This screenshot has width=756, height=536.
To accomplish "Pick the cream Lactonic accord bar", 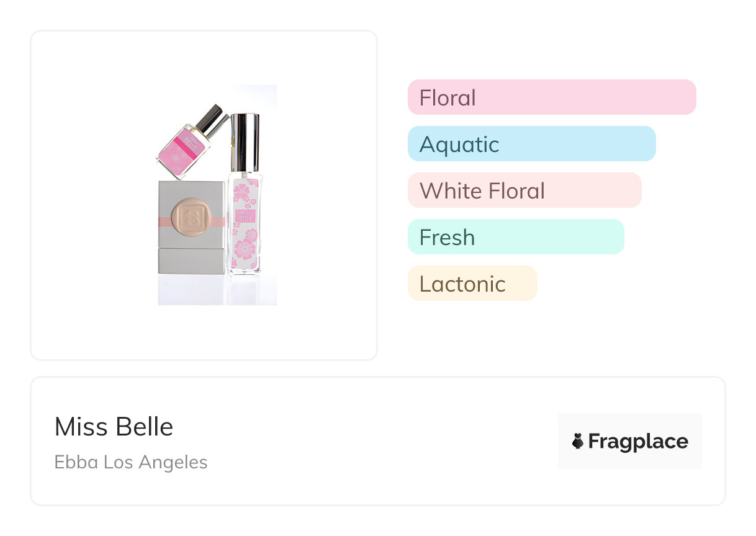I will 472,284.
